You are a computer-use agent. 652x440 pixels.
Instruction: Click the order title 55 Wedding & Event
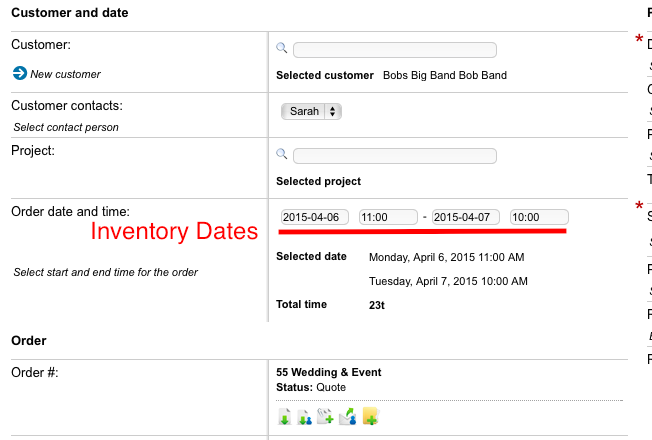pos(328,372)
